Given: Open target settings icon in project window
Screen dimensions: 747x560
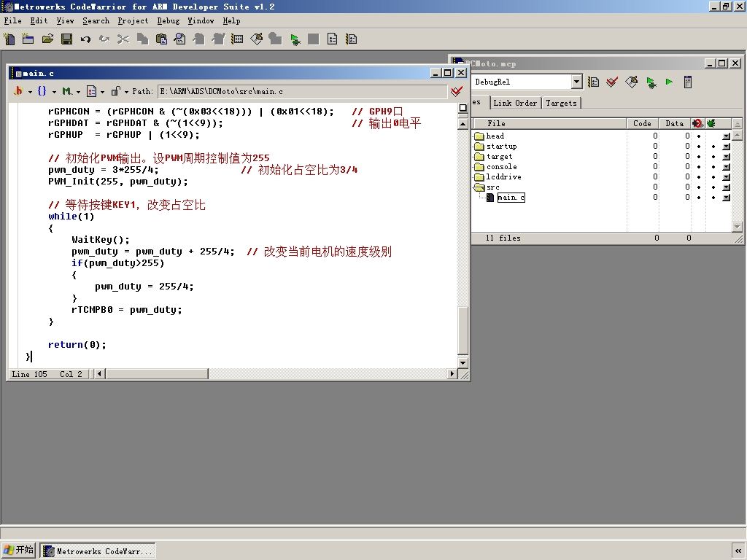Looking at the screenshot, I should 594,82.
